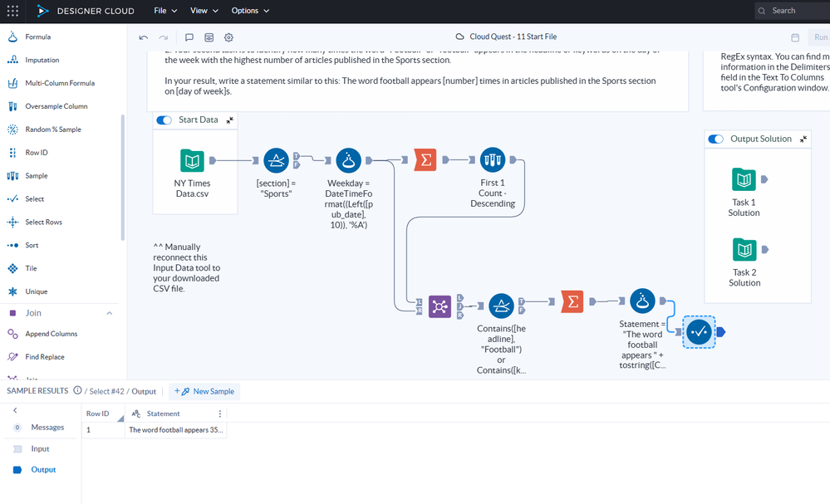
Task: Select the purple Join tool on canvas
Action: coord(440,306)
